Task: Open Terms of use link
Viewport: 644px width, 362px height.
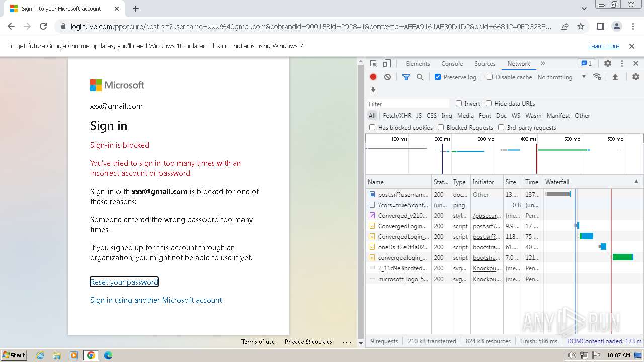Action: (258, 342)
